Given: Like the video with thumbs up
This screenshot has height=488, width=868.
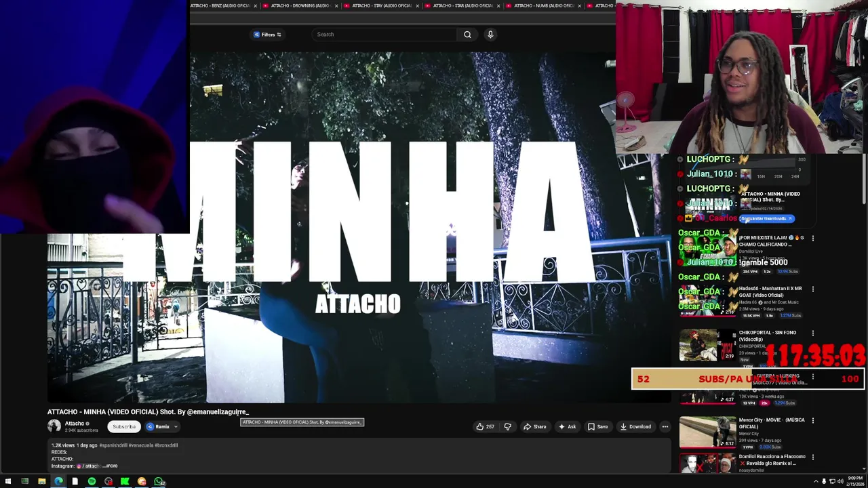Looking at the screenshot, I should pyautogui.click(x=485, y=426).
